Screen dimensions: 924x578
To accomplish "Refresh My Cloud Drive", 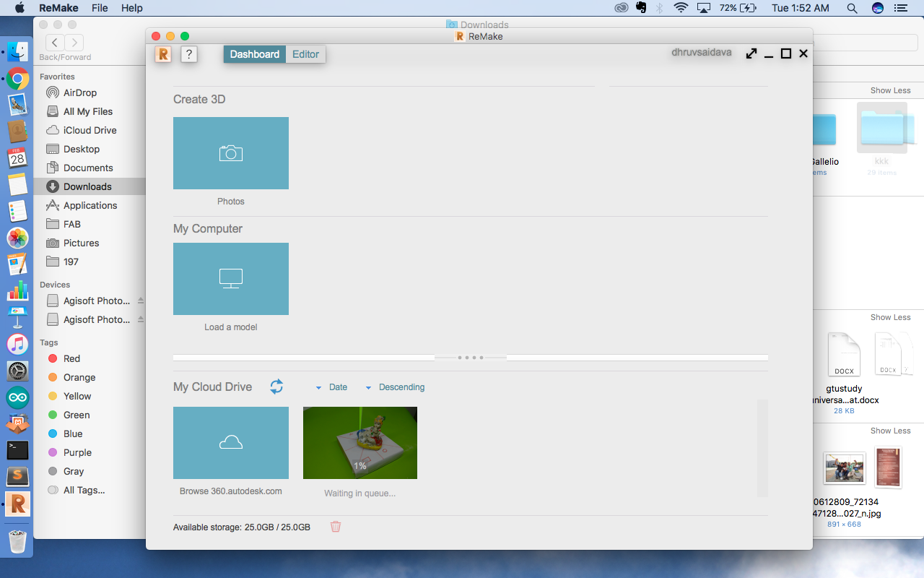I will click(276, 387).
